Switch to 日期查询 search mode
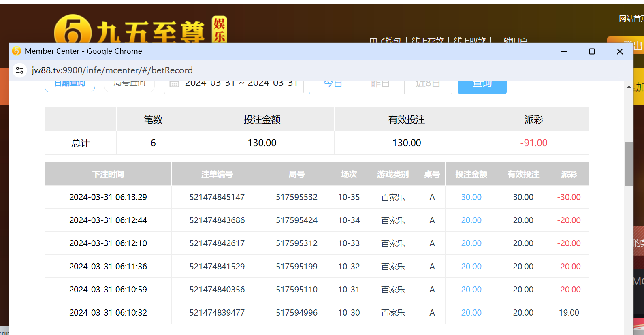Screen dimensions: 644x335 point(70,85)
